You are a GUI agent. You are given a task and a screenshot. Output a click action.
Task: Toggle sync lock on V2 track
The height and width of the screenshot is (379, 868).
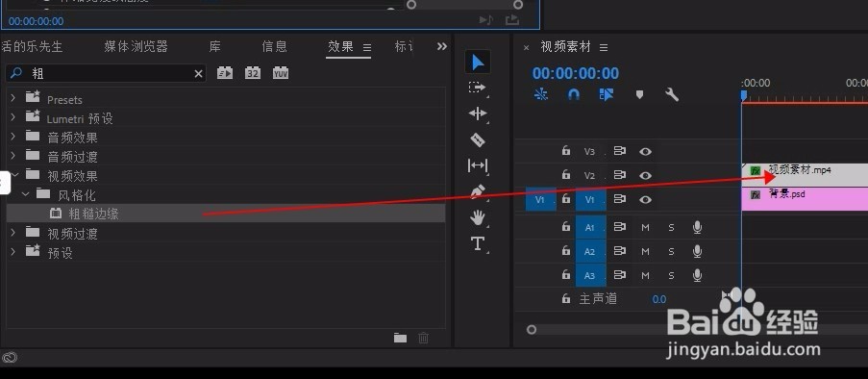[x=619, y=175]
